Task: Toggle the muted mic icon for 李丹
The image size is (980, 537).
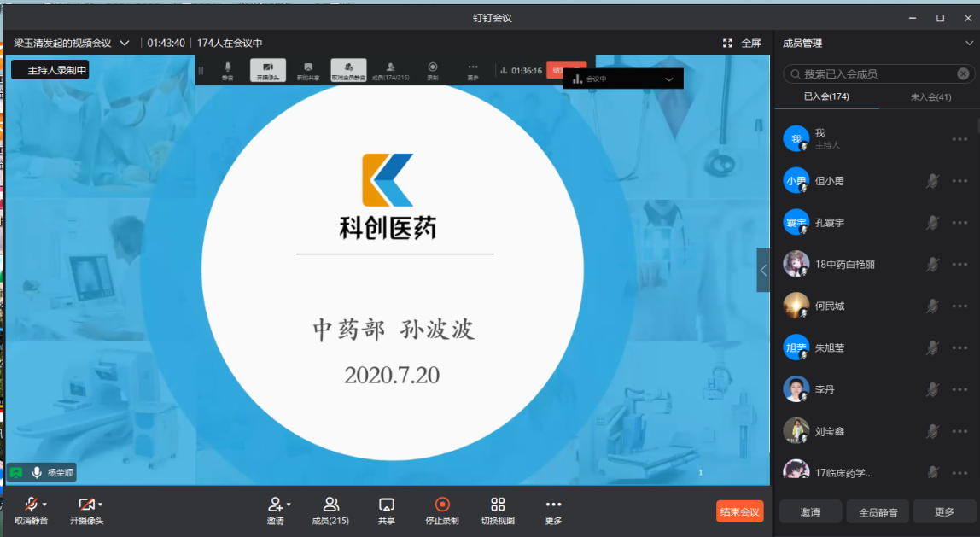Action: (x=933, y=390)
